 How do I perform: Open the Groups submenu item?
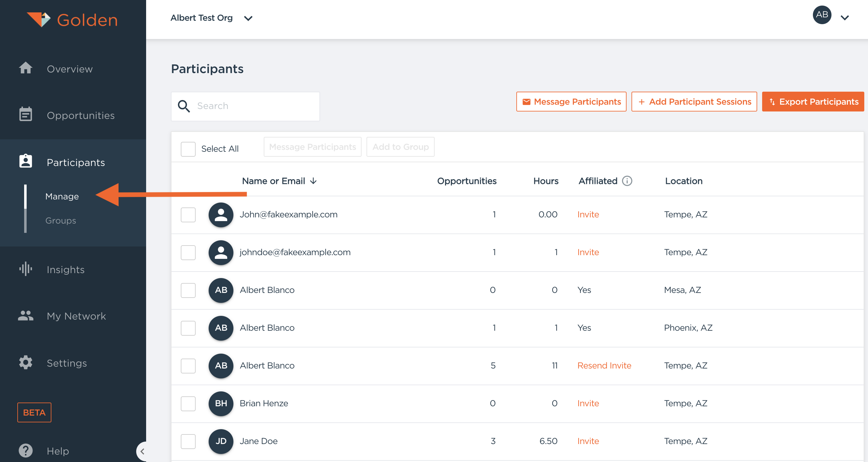[x=61, y=220]
